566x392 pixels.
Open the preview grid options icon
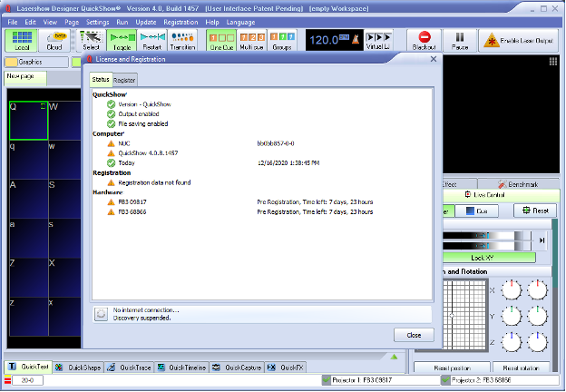click(553, 62)
